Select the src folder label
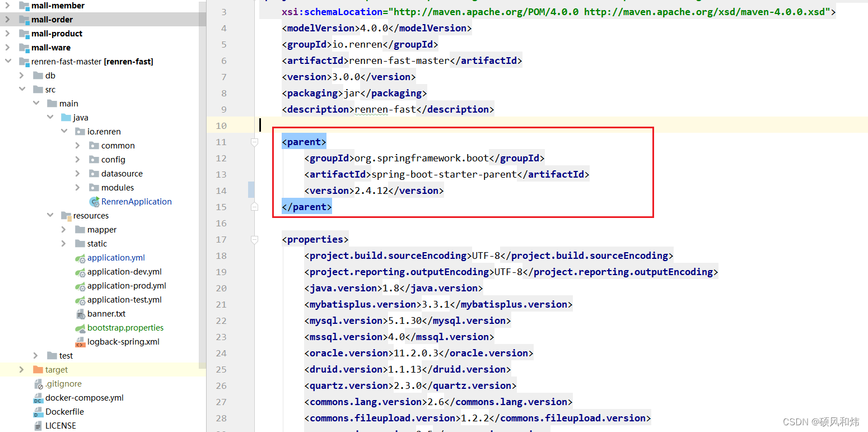The width and height of the screenshot is (868, 432). 50,90
